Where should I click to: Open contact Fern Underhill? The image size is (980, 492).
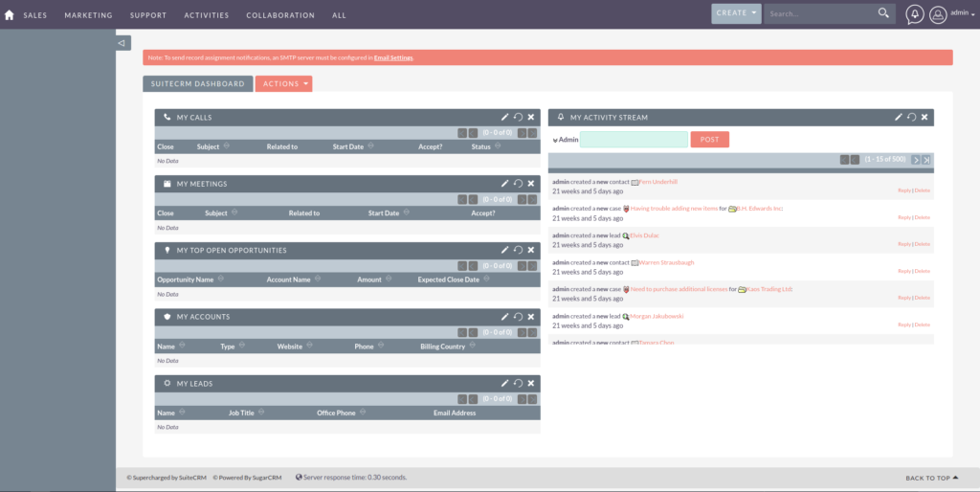(x=657, y=182)
